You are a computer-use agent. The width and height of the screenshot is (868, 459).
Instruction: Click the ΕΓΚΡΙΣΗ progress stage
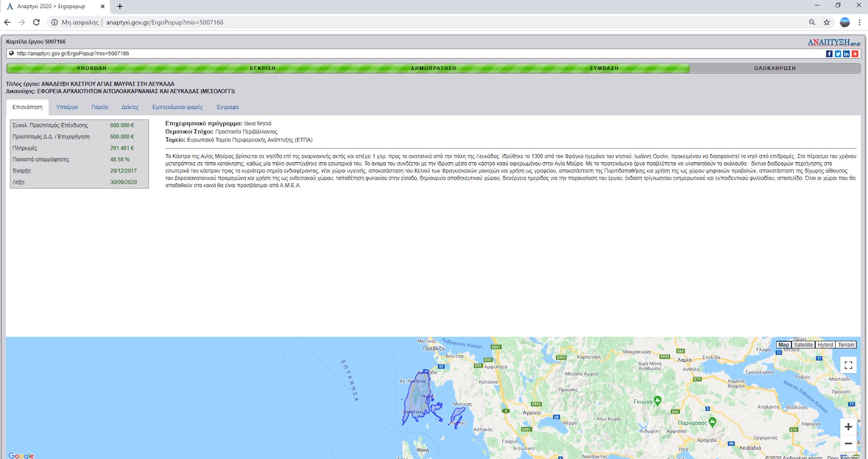click(263, 68)
